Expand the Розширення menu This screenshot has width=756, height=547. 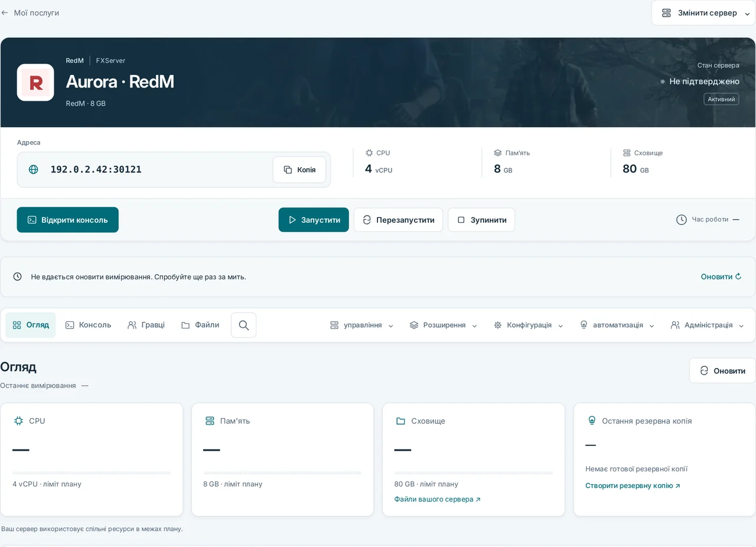pos(443,325)
